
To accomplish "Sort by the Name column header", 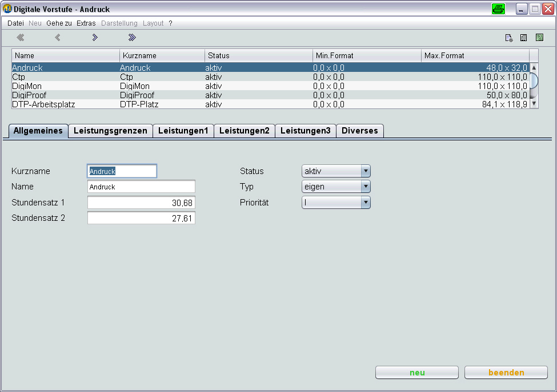I will 66,56.
